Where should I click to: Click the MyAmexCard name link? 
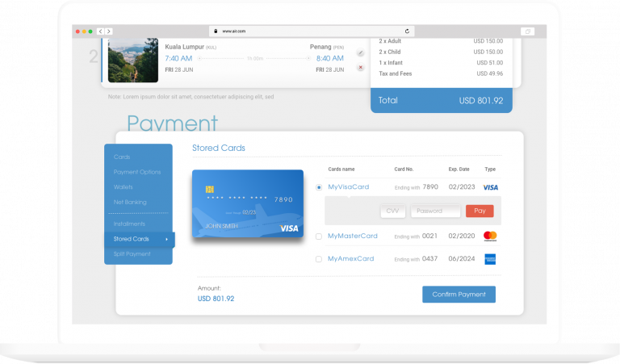350,258
